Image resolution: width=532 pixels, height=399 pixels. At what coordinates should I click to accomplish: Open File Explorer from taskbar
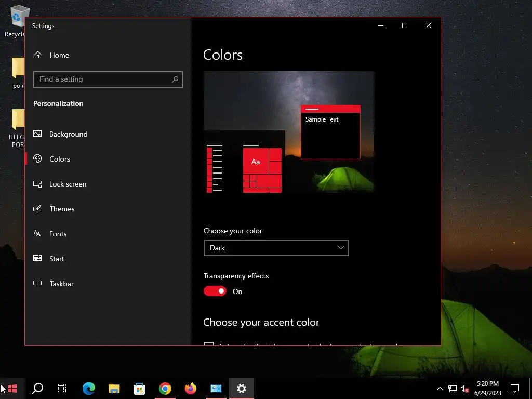[x=114, y=389]
